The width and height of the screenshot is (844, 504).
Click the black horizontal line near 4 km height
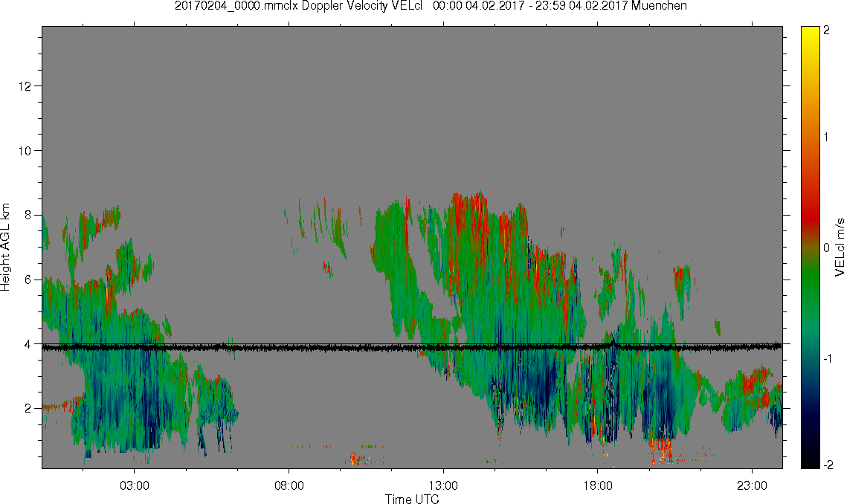click(x=412, y=347)
